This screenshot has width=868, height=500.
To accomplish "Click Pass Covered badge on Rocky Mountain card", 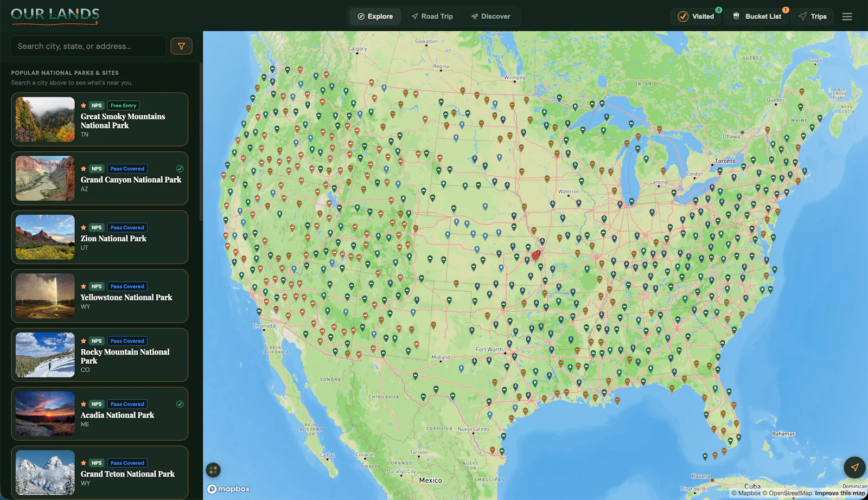I will point(127,341).
